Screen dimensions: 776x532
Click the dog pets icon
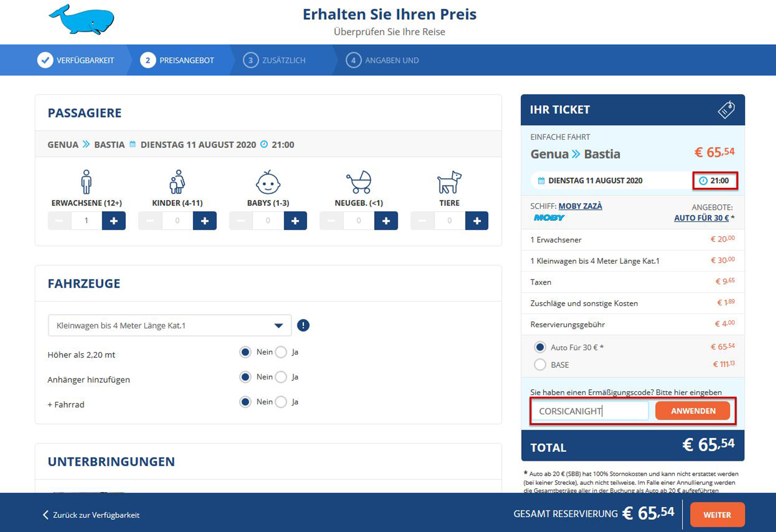tap(449, 182)
